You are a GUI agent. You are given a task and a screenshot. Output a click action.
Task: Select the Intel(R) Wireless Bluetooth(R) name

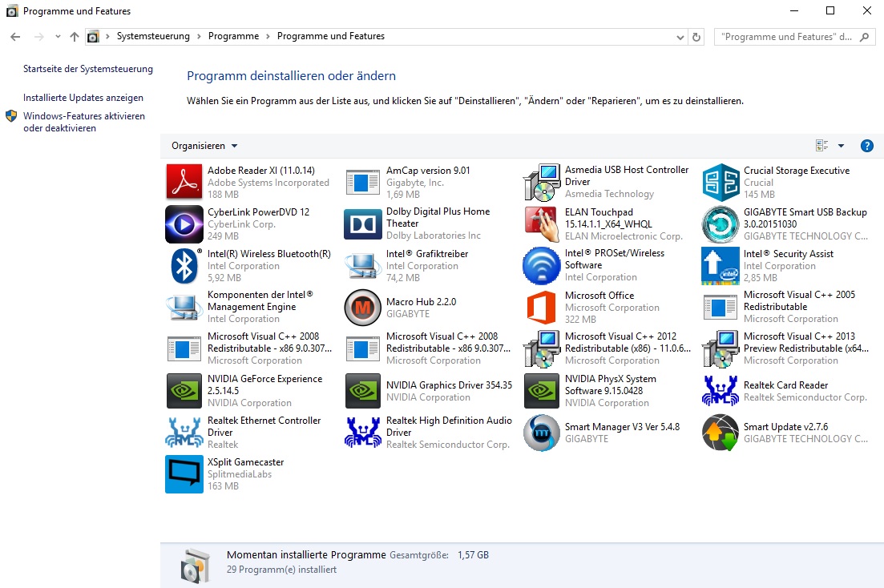[269, 254]
